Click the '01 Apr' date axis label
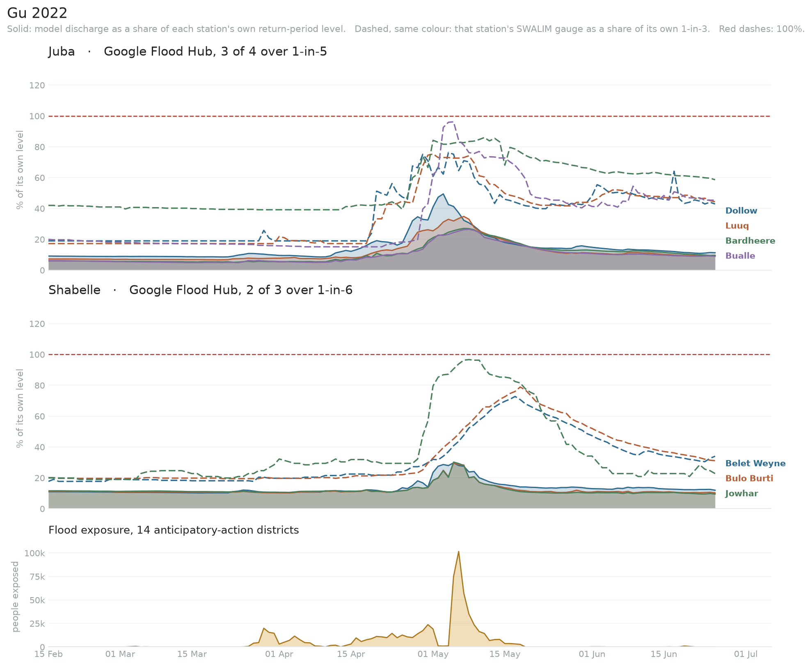The width and height of the screenshot is (812, 666). point(279,654)
